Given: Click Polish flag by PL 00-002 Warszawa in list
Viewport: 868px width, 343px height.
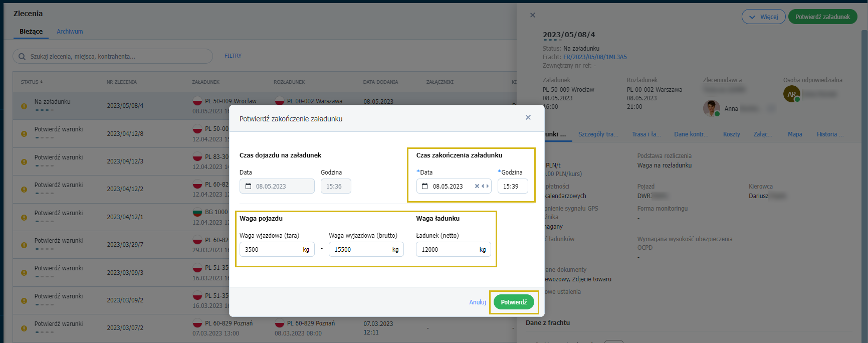Looking at the screenshot, I should 280,101.
